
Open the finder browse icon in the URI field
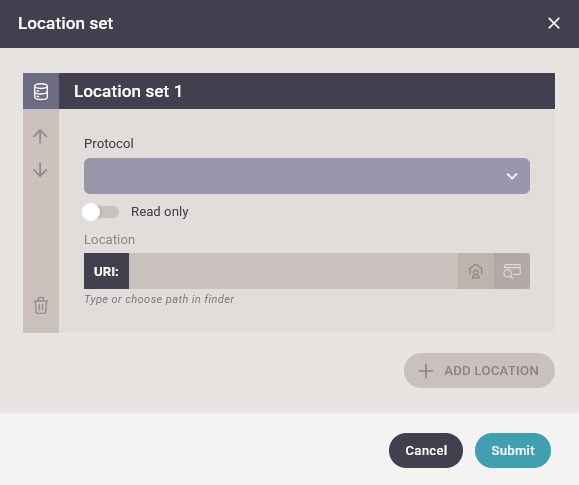click(x=512, y=271)
